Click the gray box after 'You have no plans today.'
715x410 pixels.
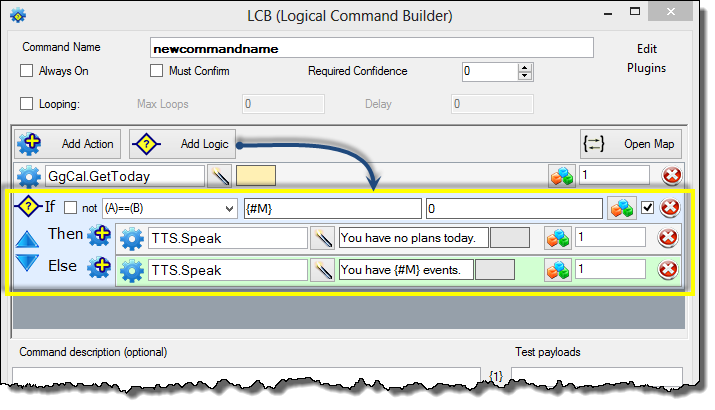point(510,238)
